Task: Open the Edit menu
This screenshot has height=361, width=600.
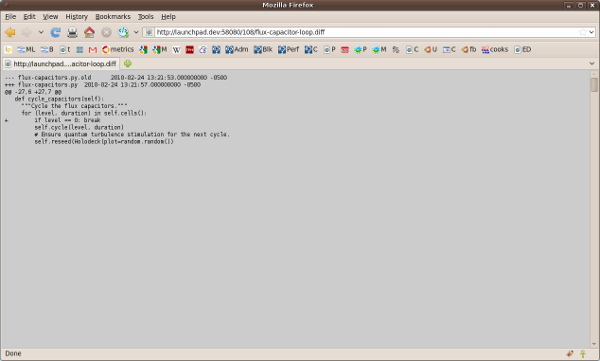Action: tap(29, 16)
